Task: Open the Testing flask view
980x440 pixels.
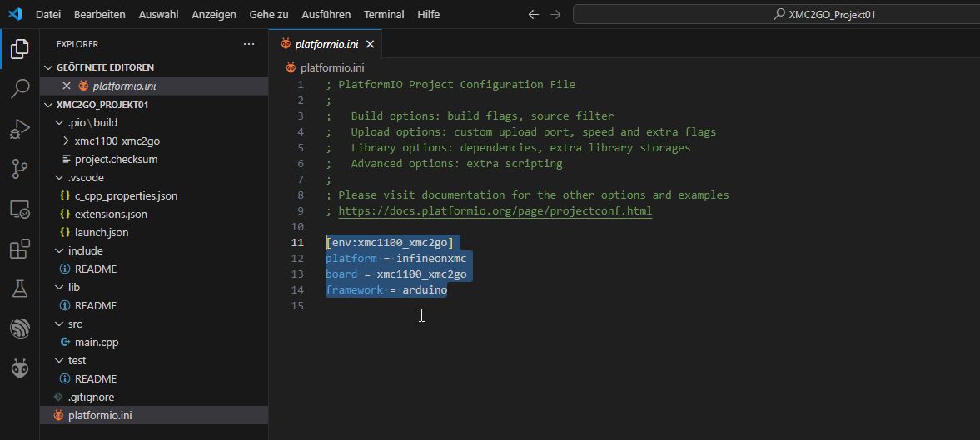Action: coord(19,289)
